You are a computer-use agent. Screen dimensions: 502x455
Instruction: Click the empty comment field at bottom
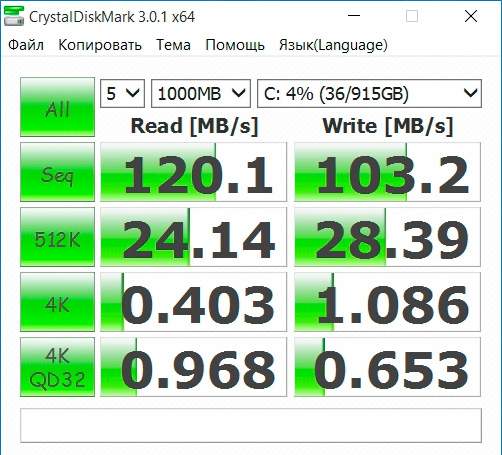[251, 426]
